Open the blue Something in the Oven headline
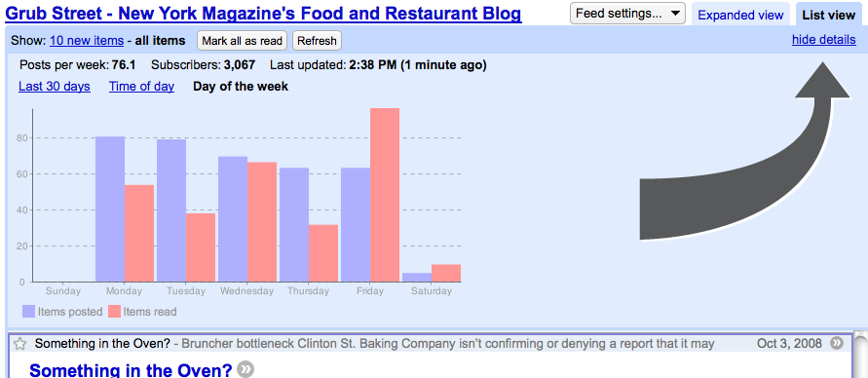Viewport: 868px width, 378px height. point(131,369)
